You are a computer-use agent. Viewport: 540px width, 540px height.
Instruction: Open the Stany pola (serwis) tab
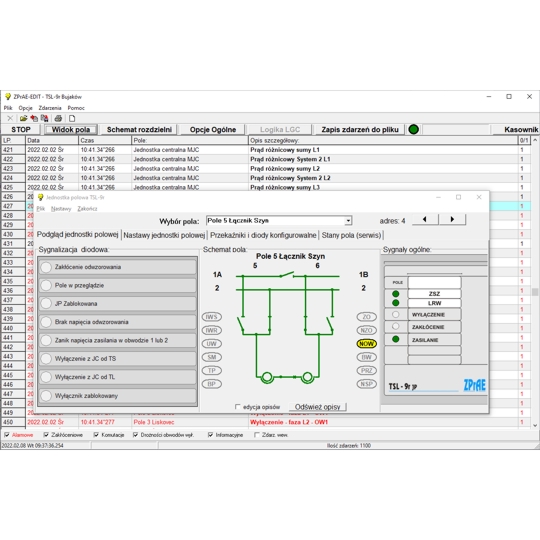coord(351,235)
